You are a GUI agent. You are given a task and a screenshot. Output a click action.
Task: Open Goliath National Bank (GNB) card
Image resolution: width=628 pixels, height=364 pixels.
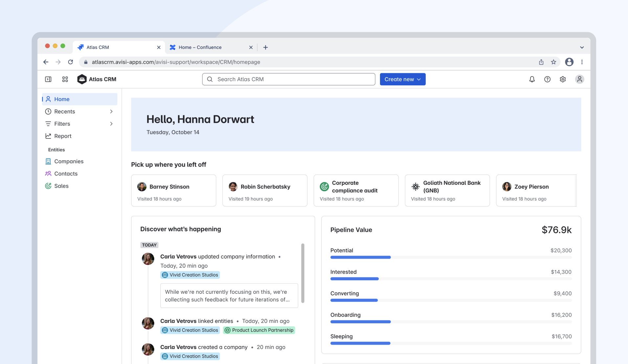[x=447, y=190]
